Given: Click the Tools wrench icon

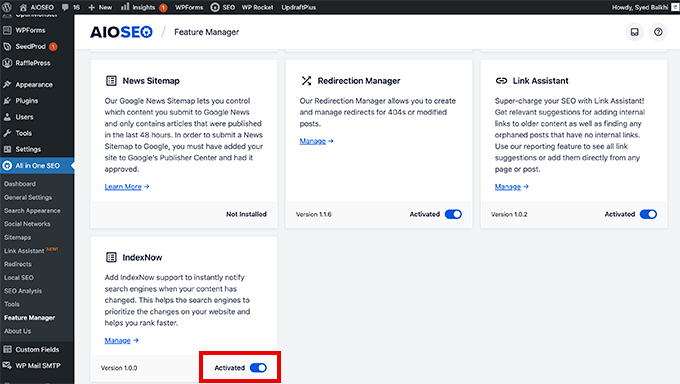Looking at the screenshot, I should click(x=7, y=133).
